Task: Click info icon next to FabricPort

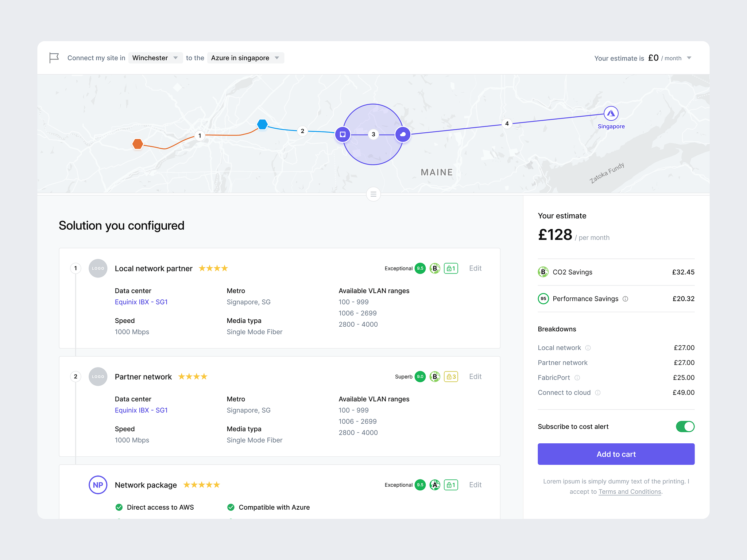Action: (577, 378)
